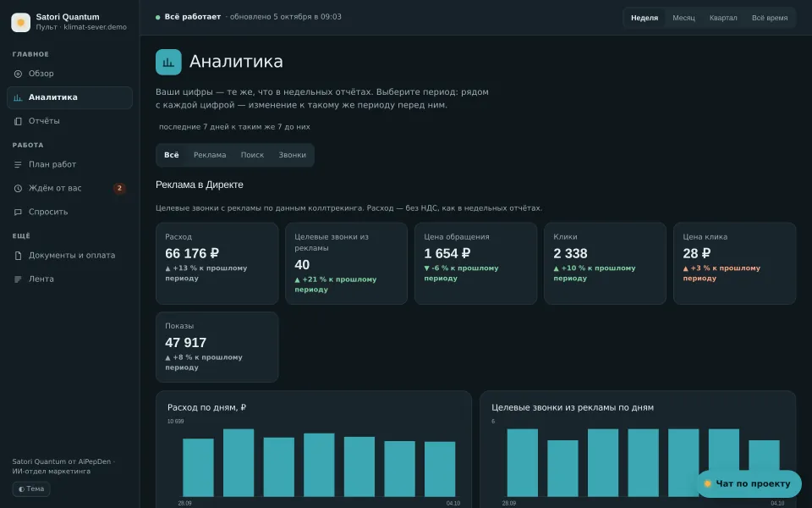812x508 pixels.
Task: Click Целевые звонки из рекламы по дням title
Action: pyautogui.click(x=573, y=408)
